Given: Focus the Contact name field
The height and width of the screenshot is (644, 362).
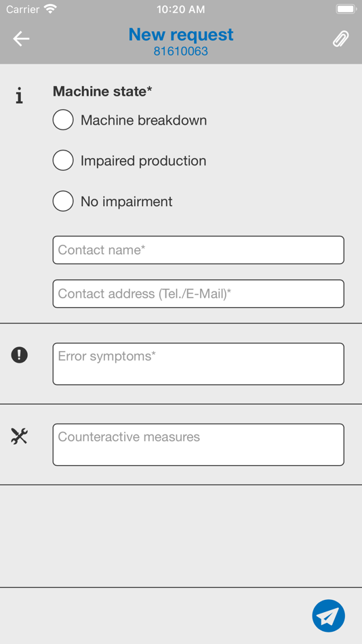Looking at the screenshot, I should coord(199,249).
